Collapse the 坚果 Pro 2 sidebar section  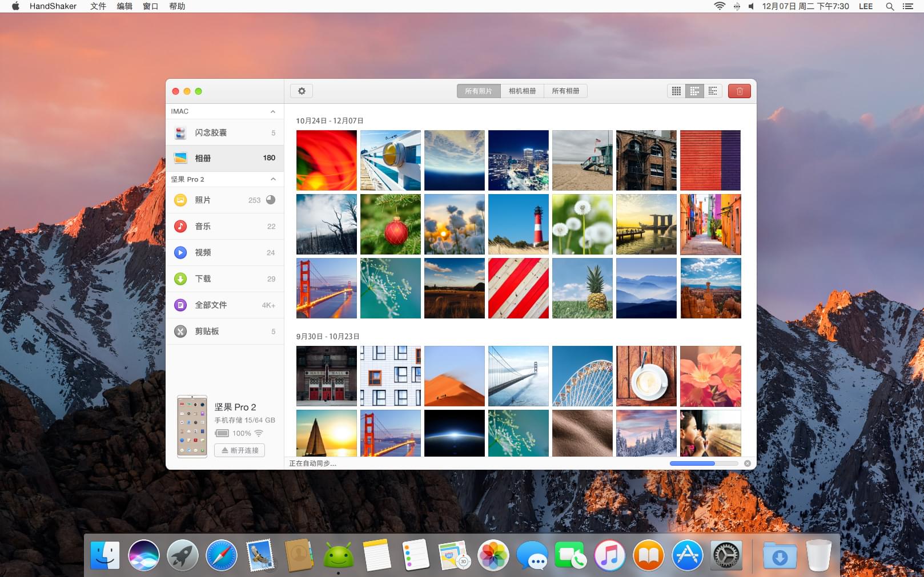click(x=273, y=179)
